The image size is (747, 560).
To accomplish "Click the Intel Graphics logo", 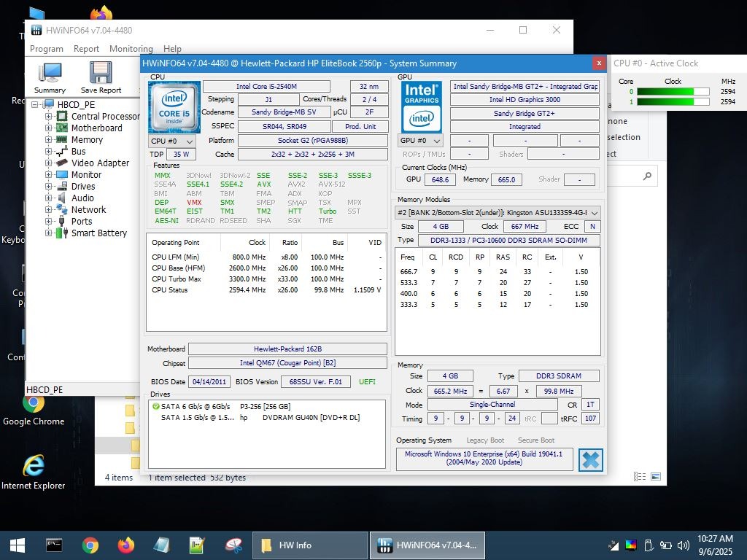I will click(422, 106).
